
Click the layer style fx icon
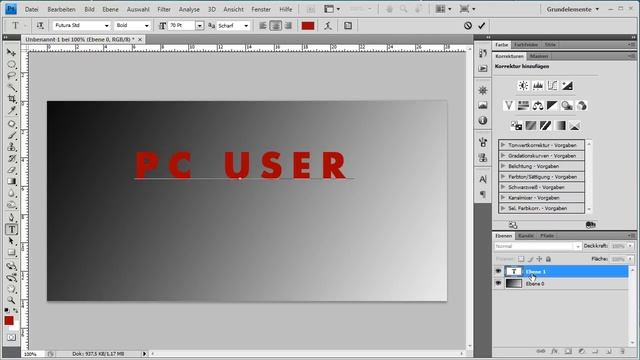[x=554, y=351]
